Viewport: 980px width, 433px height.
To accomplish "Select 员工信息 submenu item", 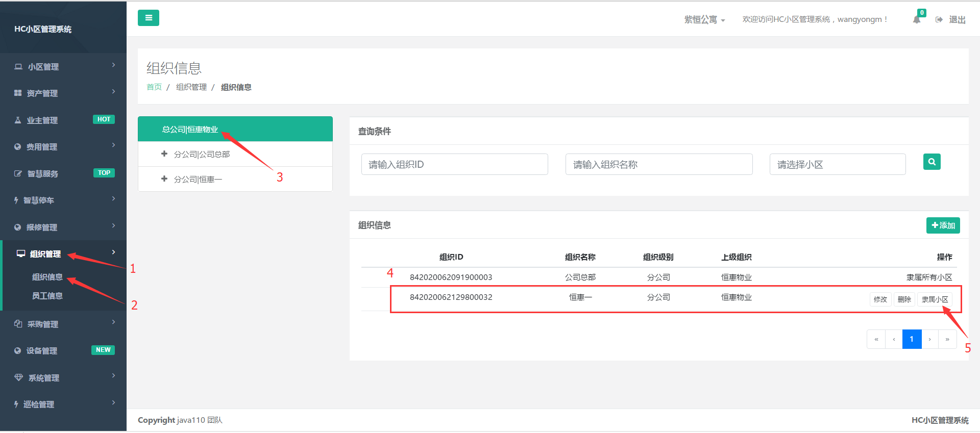I will (x=47, y=296).
